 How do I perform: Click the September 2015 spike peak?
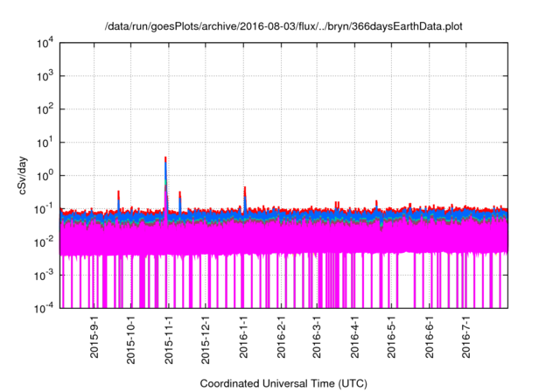click(x=119, y=193)
